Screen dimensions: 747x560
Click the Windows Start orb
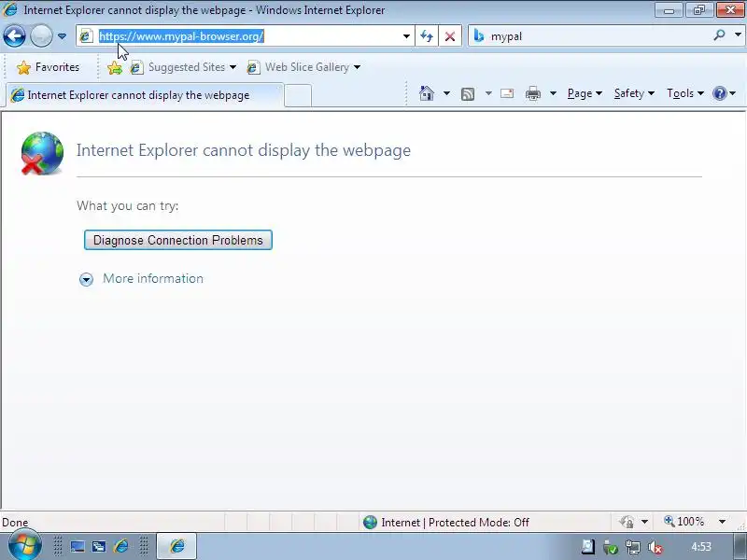[25, 545]
